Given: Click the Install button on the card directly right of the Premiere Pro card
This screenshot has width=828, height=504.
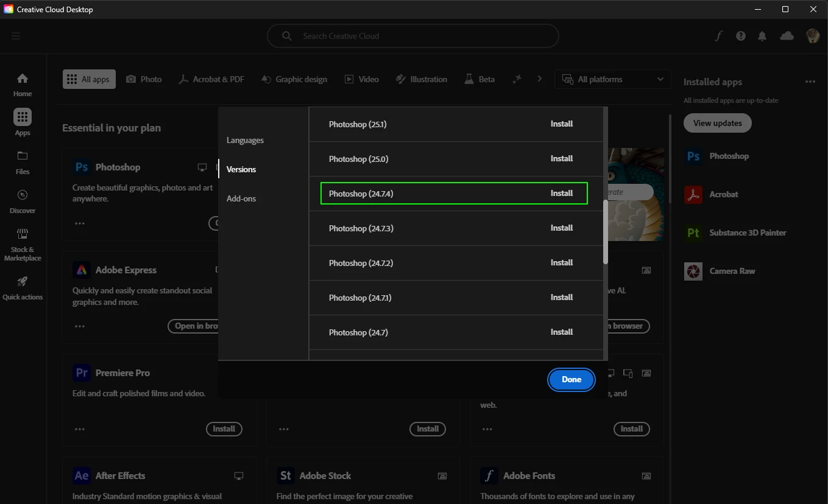Looking at the screenshot, I should [428, 429].
